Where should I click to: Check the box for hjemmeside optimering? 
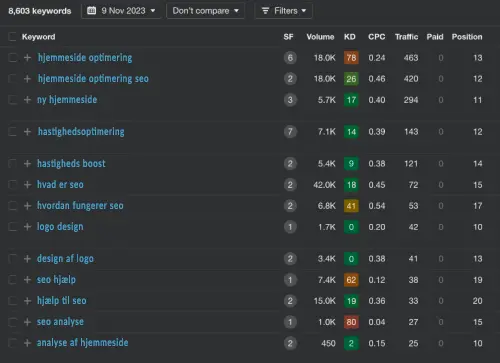coord(12,58)
